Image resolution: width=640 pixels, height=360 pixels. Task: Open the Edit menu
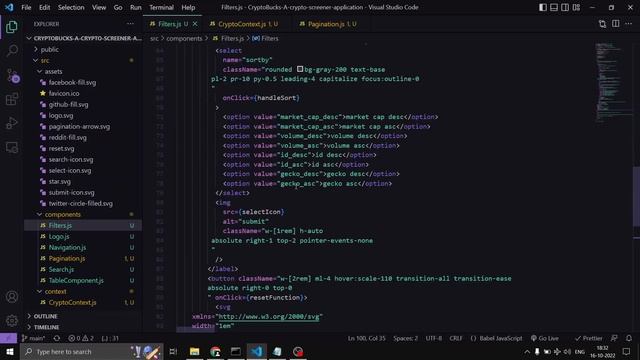coord(44,7)
